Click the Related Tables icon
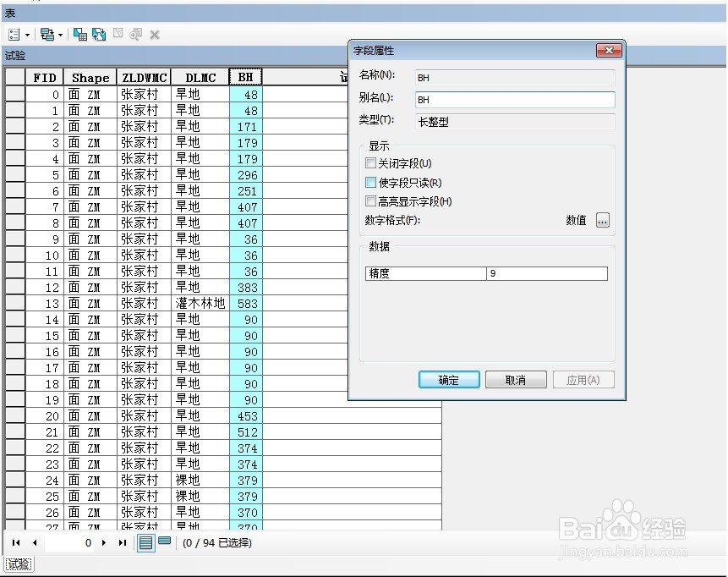 [46, 34]
